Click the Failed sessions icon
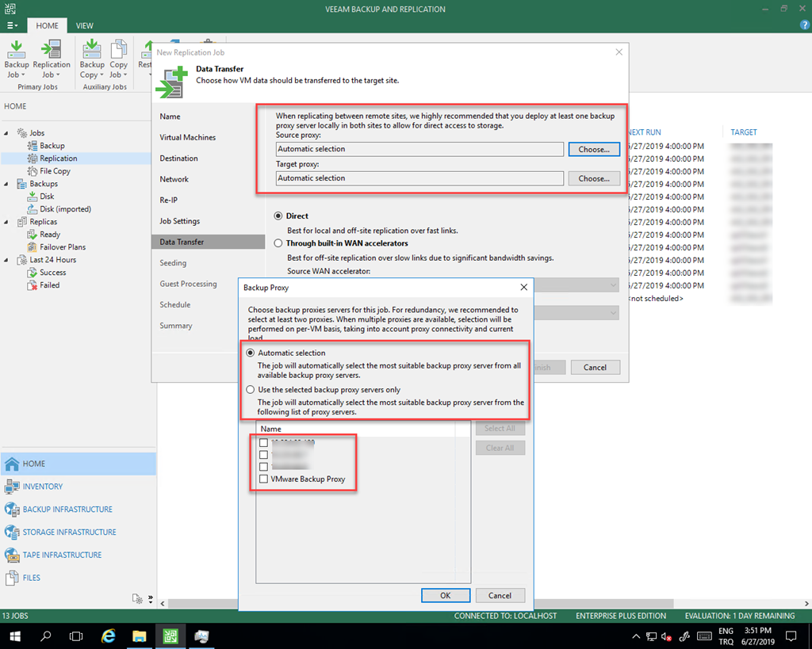The width and height of the screenshot is (812, 649). (x=32, y=285)
